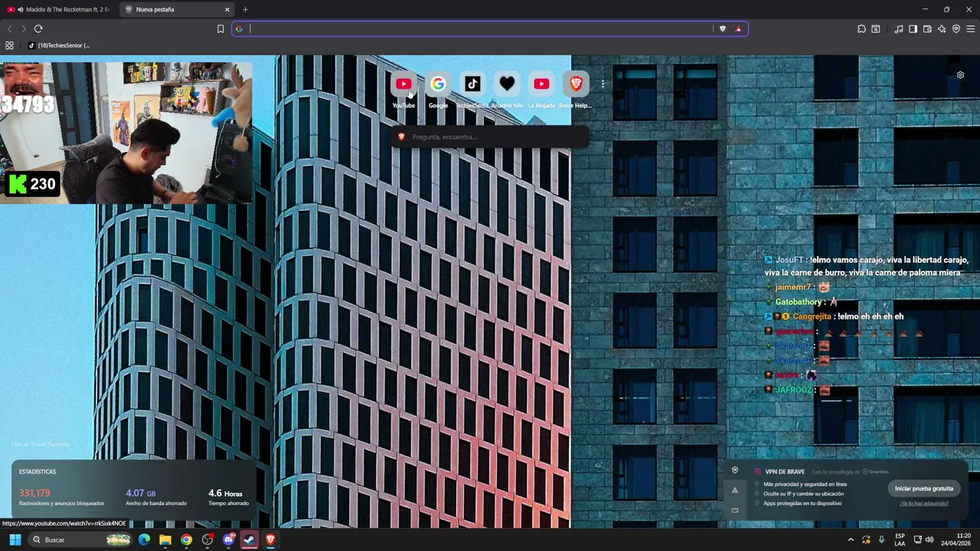Open the Ariadne hilo heart shortcut
The width and height of the screenshot is (980, 551).
pyautogui.click(x=507, y=84)
